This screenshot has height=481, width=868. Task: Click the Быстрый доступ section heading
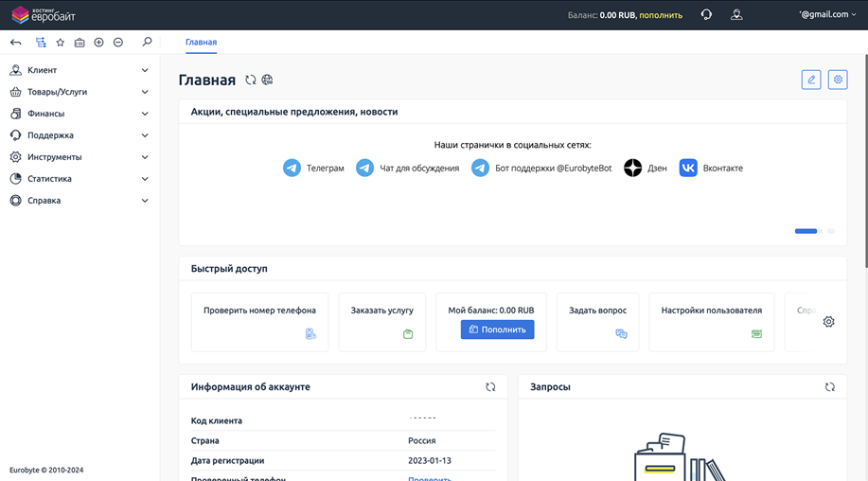pyautogui.click(x=229, y=269)
